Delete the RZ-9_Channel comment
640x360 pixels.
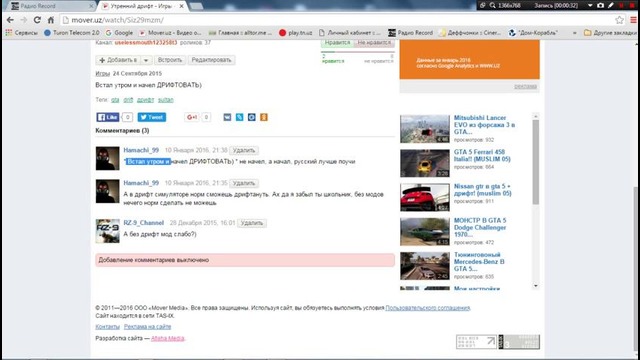252,223
